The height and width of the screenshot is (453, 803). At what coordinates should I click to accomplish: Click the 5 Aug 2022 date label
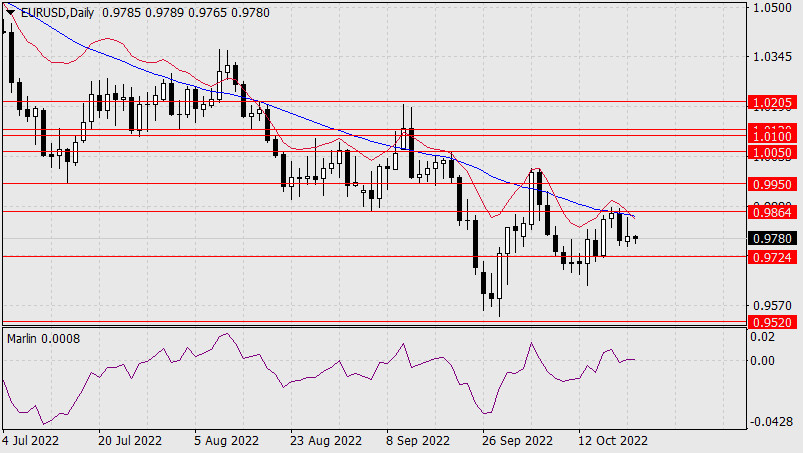(x=226, y=441)
